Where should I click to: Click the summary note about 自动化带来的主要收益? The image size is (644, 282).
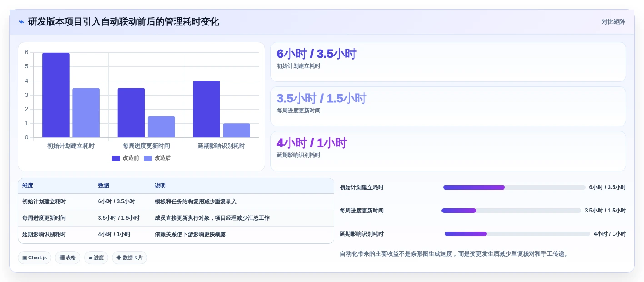pyautogui.click(x=455, y=254)
